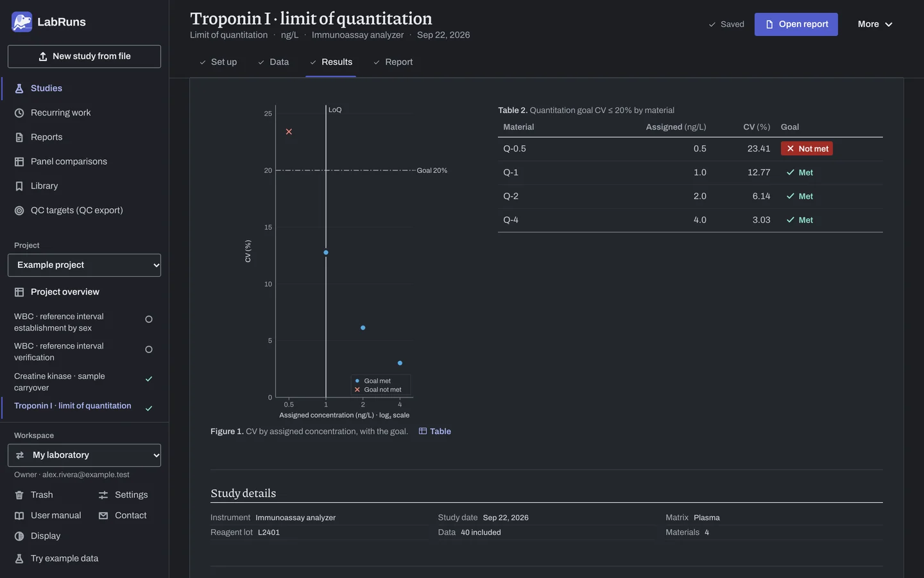Click the Goal not met legend entry
Viewport: 924px width, 578px height.
tap(378, 390)
